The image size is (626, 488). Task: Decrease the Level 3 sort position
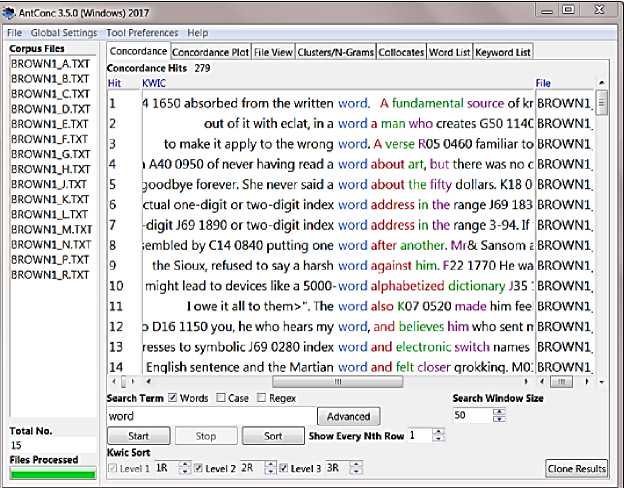point(356,471)
